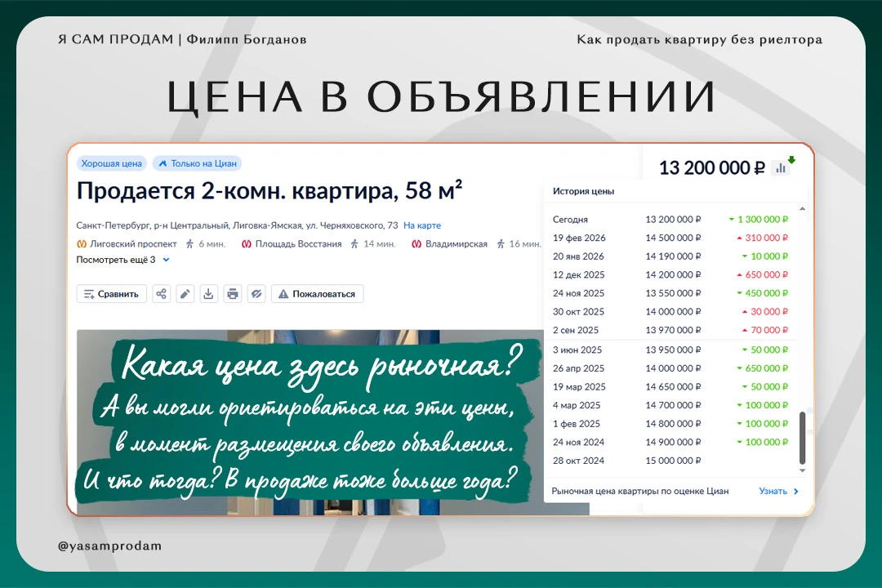Open price history chart icon beside price
This screenshot has height=588, width=882.
781,167
